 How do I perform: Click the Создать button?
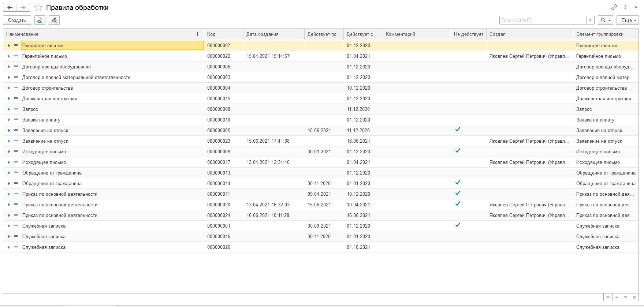[17, 20]
